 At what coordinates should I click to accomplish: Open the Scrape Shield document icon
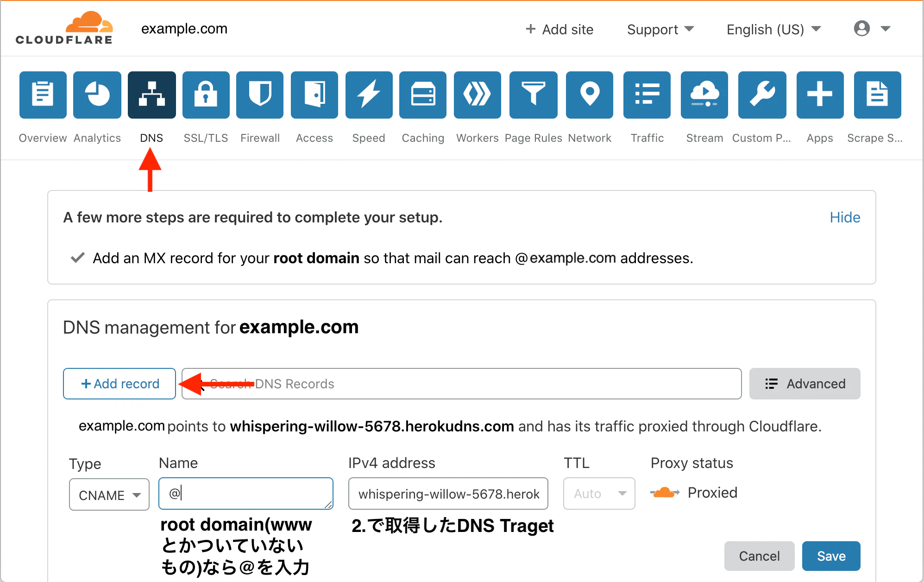click(x=878, y=95)
